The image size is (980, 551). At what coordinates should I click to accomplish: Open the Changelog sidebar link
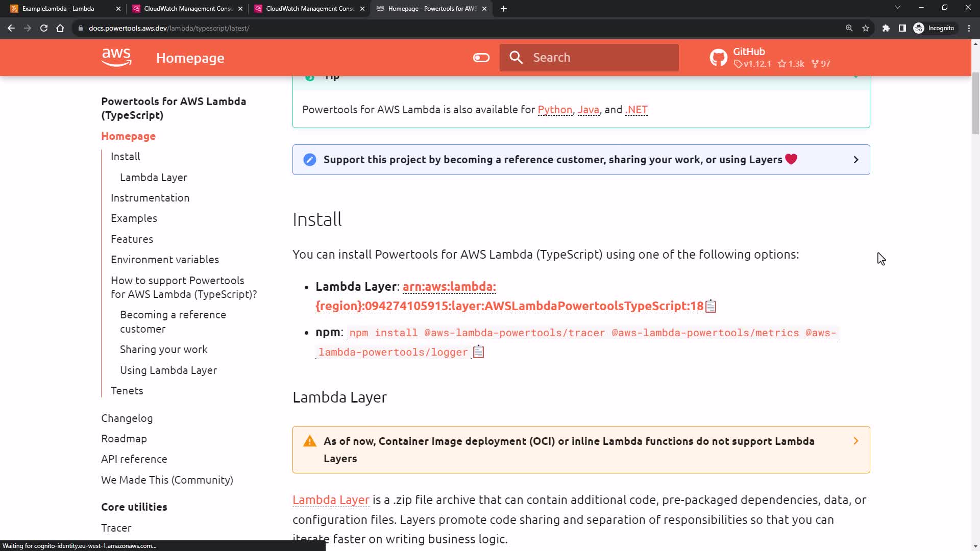pos(127,418)
